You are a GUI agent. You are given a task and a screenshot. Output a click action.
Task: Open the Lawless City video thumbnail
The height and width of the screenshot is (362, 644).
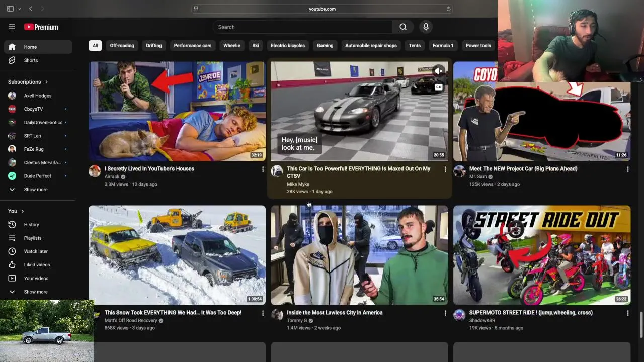359,255
